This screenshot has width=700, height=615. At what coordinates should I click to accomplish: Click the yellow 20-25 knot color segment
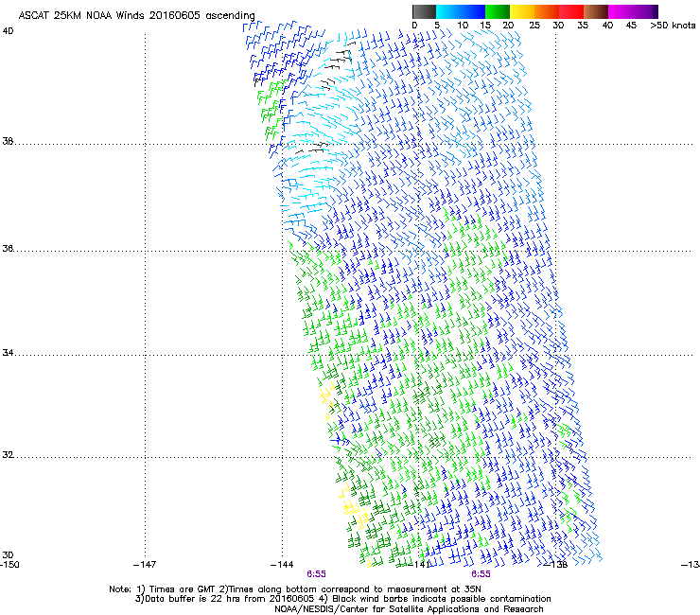click(522, 11)
